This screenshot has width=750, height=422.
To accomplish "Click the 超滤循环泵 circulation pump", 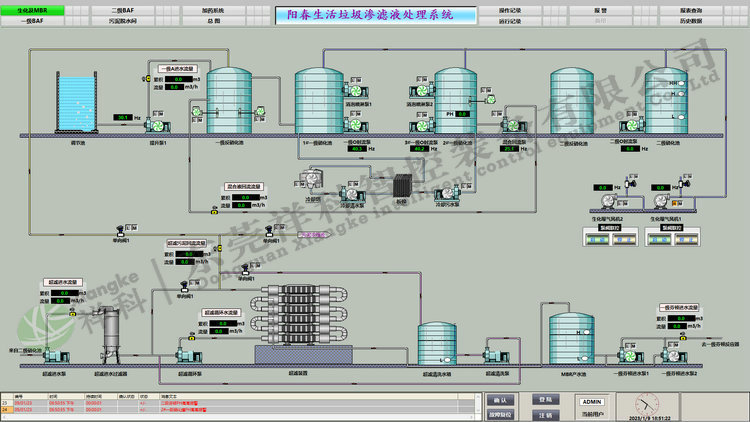I will (x=186, y=353).
